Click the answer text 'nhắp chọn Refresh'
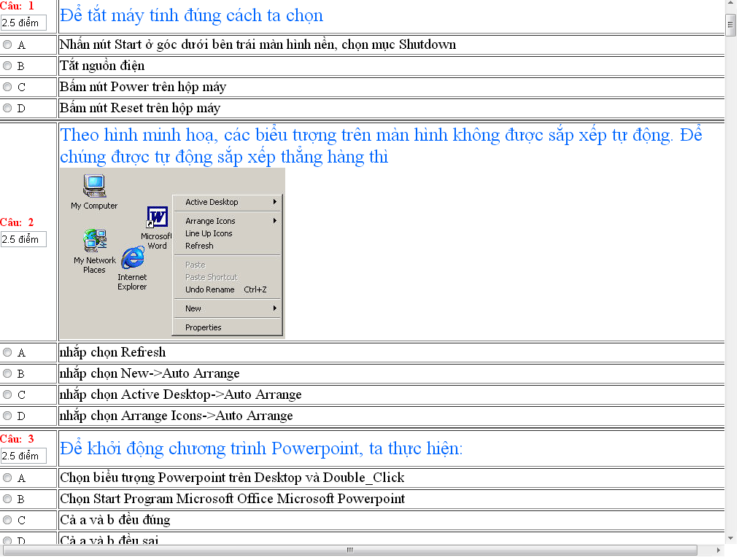Viewport: 747px width, 560px height. point(112,352)
